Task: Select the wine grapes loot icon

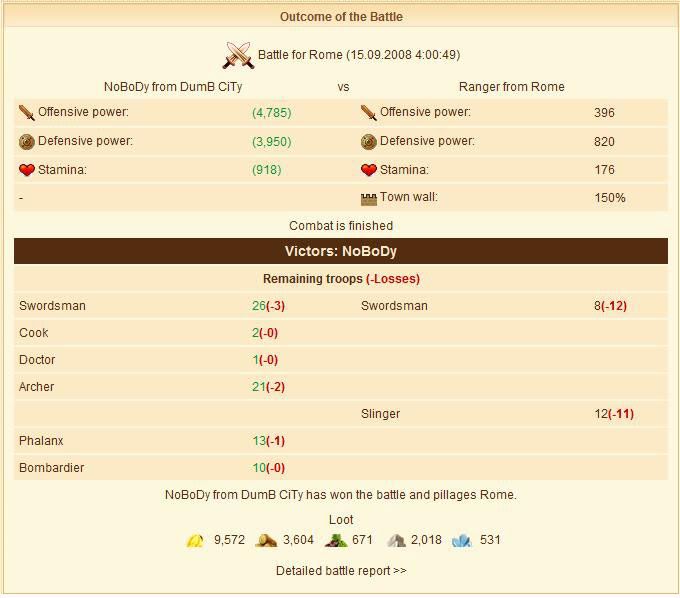Action: coord(334,541)
